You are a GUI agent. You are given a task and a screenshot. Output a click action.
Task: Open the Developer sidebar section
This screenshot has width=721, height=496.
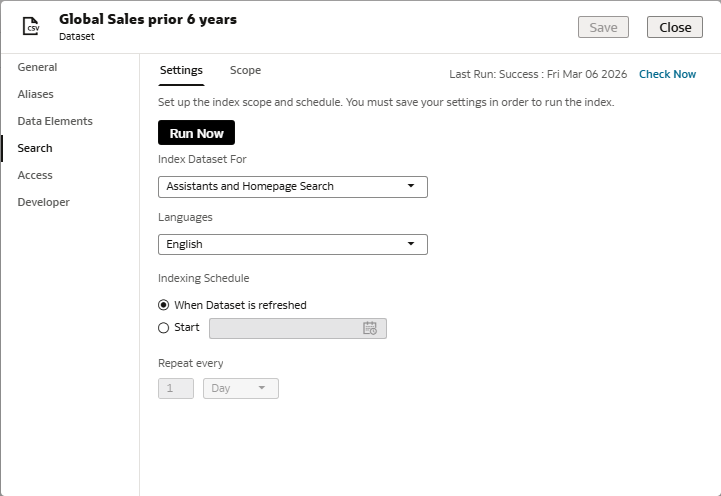click(x=44, y=202)
